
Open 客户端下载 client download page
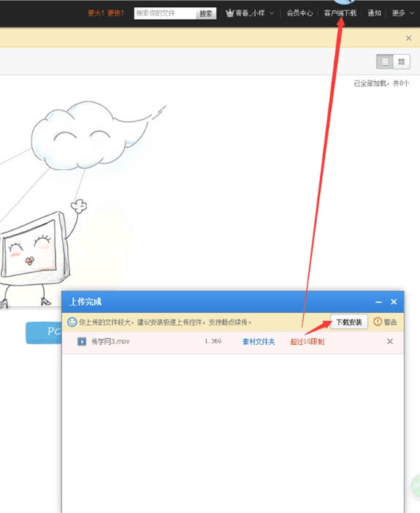tap(340, 13)
